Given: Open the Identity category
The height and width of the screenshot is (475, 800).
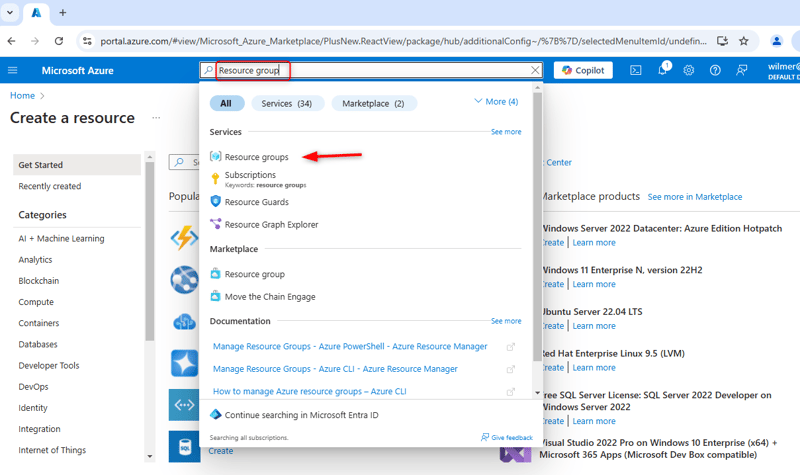Looking at the screenshot, I should (x=33, y=408).
